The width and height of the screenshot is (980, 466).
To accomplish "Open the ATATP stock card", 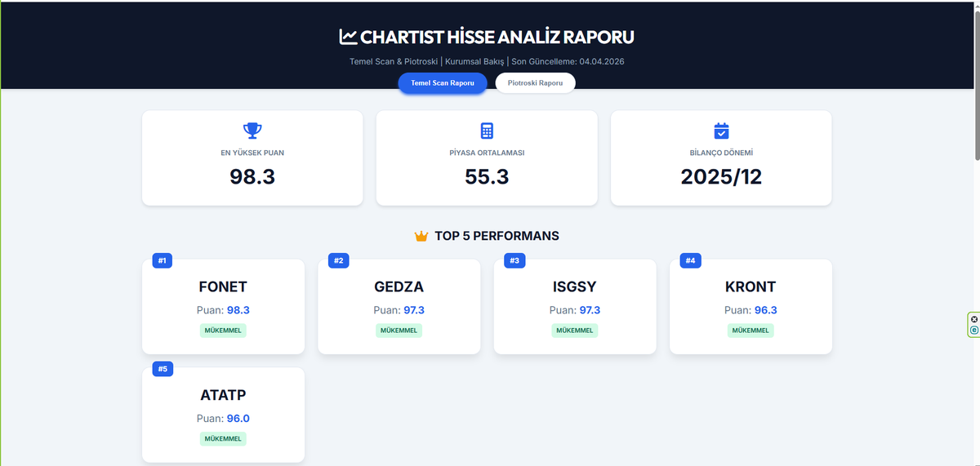I will 223,415.
